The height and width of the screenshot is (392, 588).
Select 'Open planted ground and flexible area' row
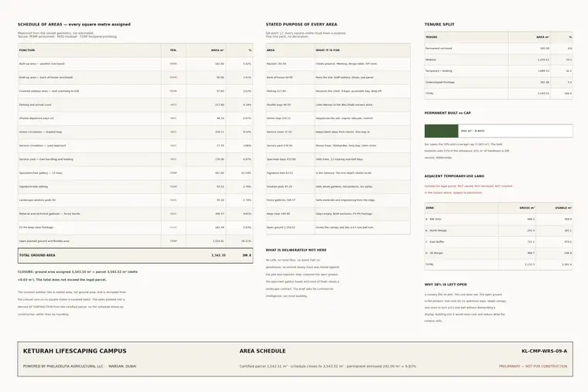[135, 241]
